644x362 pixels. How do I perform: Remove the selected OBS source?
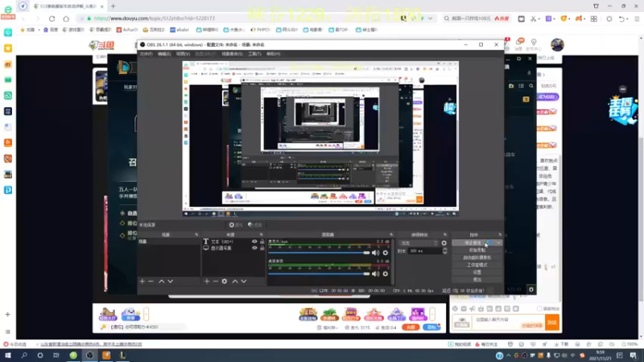[x=215, y=282]
